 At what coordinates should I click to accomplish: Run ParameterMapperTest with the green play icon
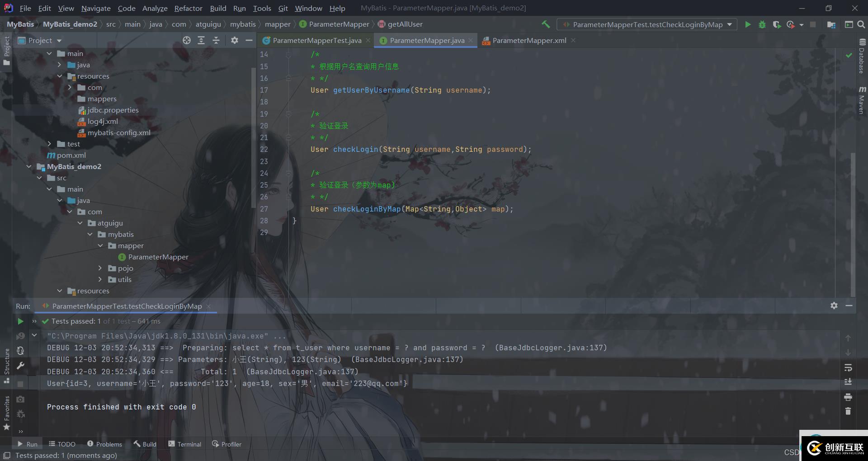pos(748,24)
